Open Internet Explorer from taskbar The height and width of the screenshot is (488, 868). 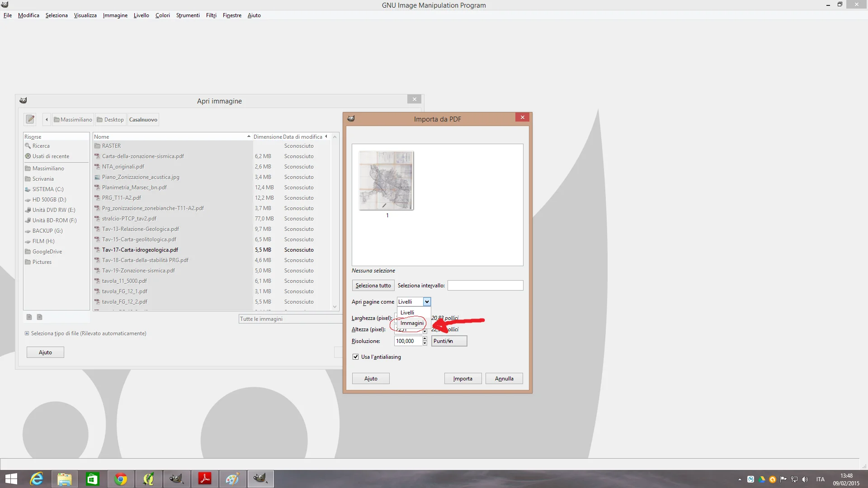(x=36, y=479)
